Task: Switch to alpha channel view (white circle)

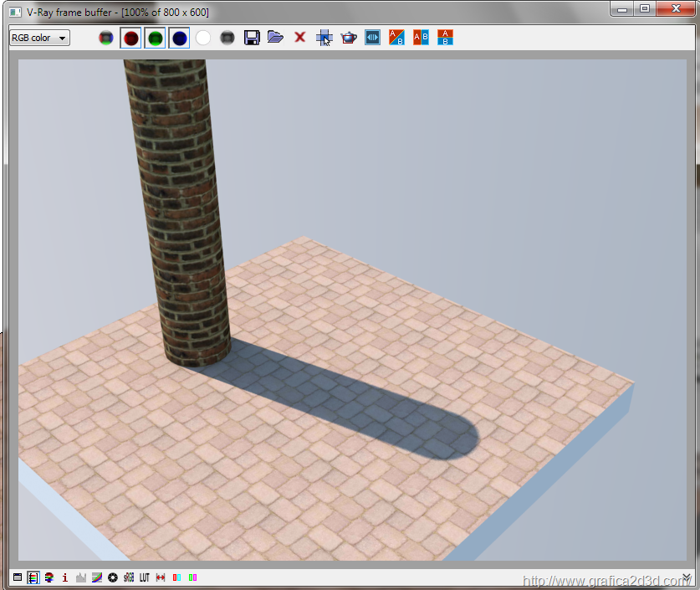Action: click(x=203, y=38)
